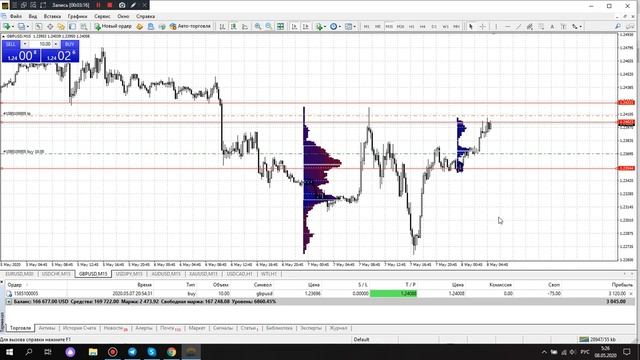Image resolution: width=640 pixels, height=360 pixels.
Task: Open the Сервис menu
Action: (x=102, y=16)
